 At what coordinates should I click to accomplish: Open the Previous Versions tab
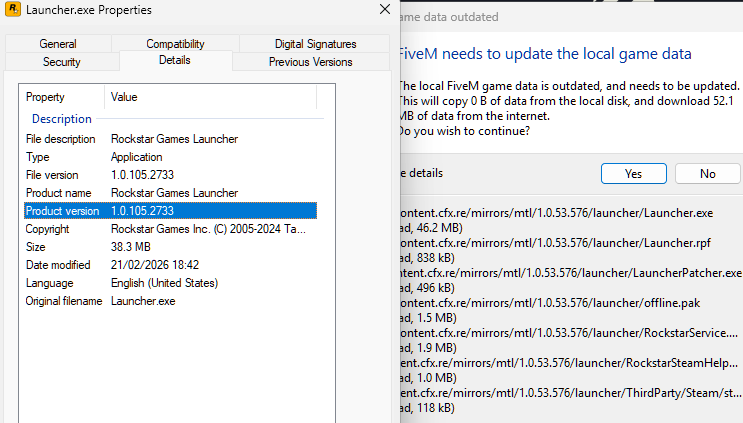[310, 62]
